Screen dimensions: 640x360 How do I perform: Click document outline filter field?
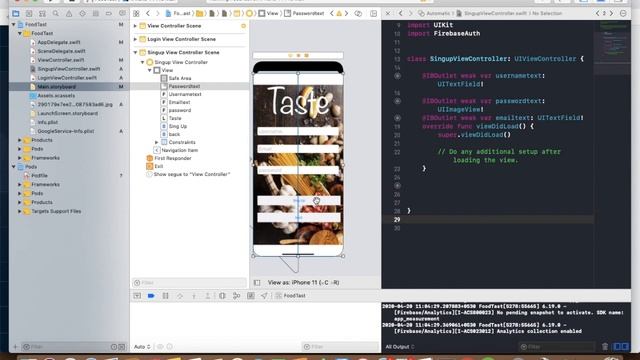(189, 282)
